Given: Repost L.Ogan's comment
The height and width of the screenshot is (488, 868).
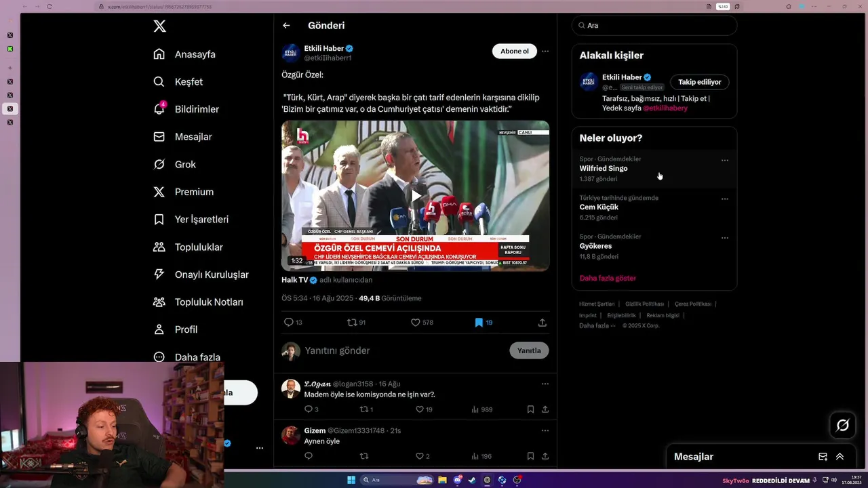Looking at the screenshot, I should pos(366,409).
